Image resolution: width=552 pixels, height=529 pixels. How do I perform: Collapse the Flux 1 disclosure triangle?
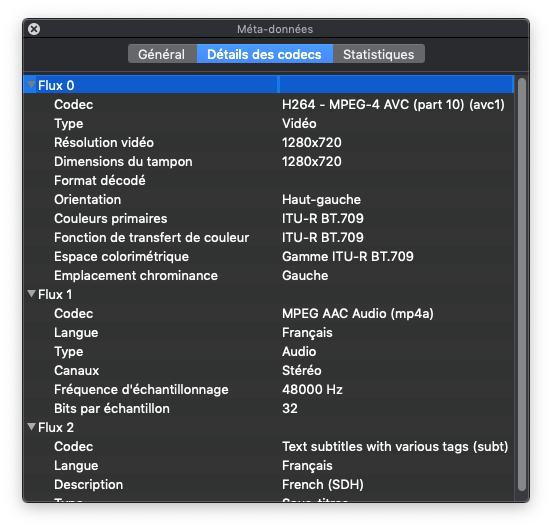[32, 294]
